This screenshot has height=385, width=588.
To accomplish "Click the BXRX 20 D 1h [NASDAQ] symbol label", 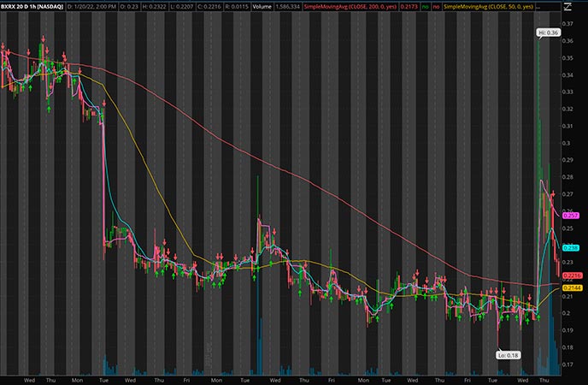I will tap(32, 7).
